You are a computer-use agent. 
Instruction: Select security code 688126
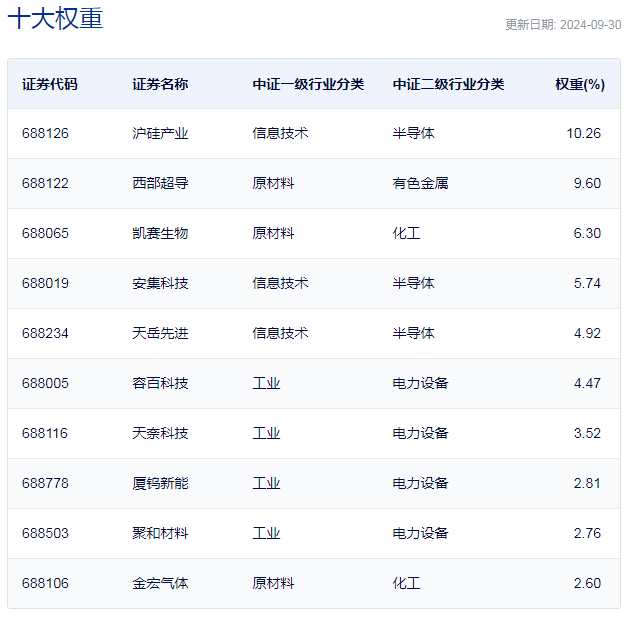[x=45, y=133]
